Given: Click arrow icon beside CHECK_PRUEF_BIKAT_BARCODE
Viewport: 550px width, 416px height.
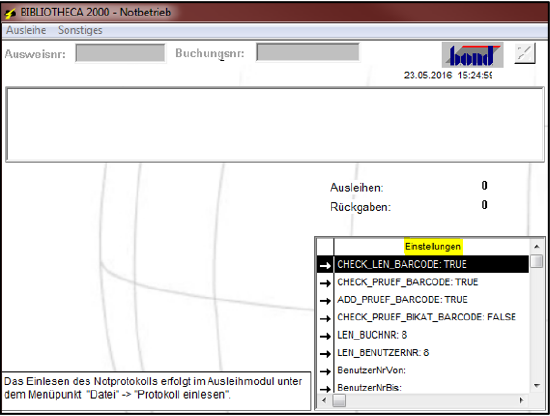Looking at the screenshot, I should tap(326, 318).
